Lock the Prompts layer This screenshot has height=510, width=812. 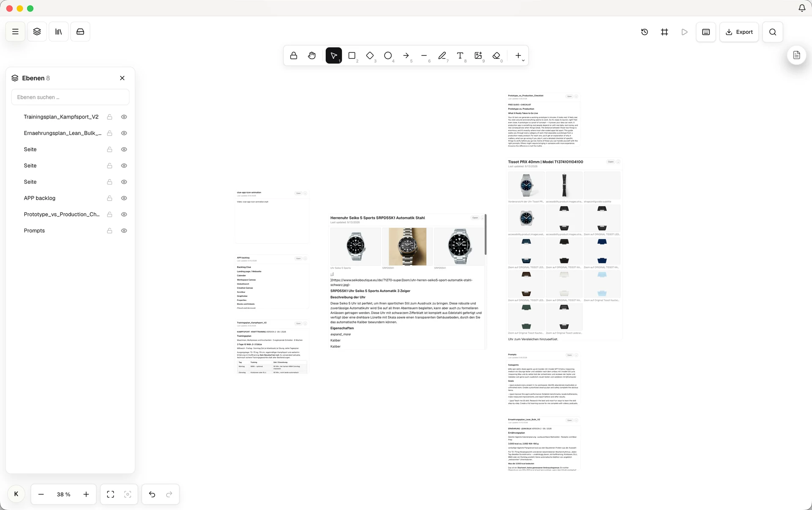[110, 231]
